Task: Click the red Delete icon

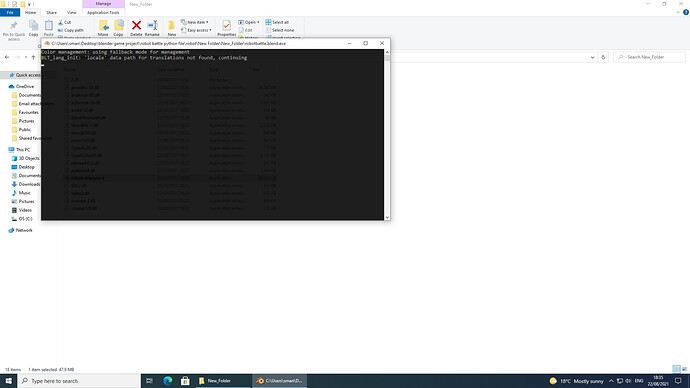Action: pyautogui.click(x=136, y=26)
